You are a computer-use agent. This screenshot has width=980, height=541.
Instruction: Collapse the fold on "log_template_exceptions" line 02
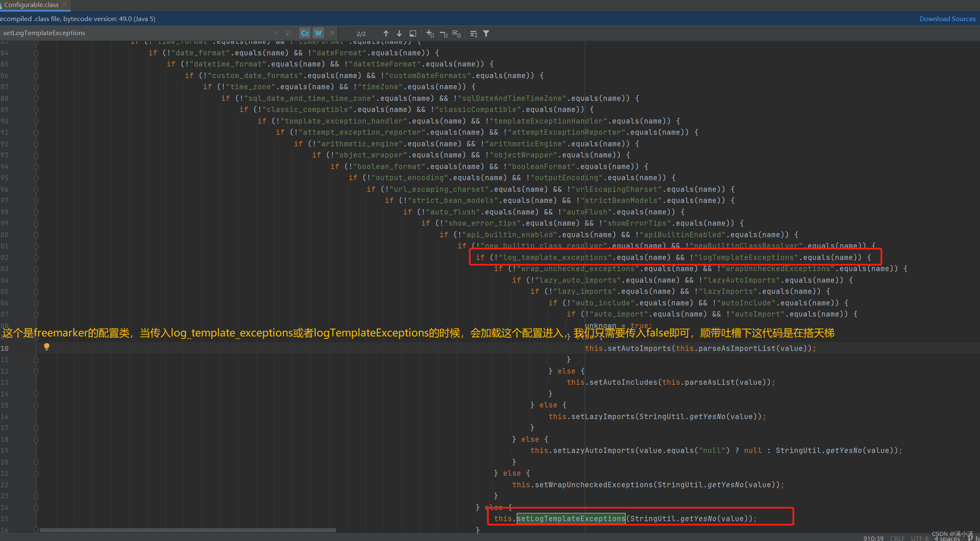coord(36,257)
